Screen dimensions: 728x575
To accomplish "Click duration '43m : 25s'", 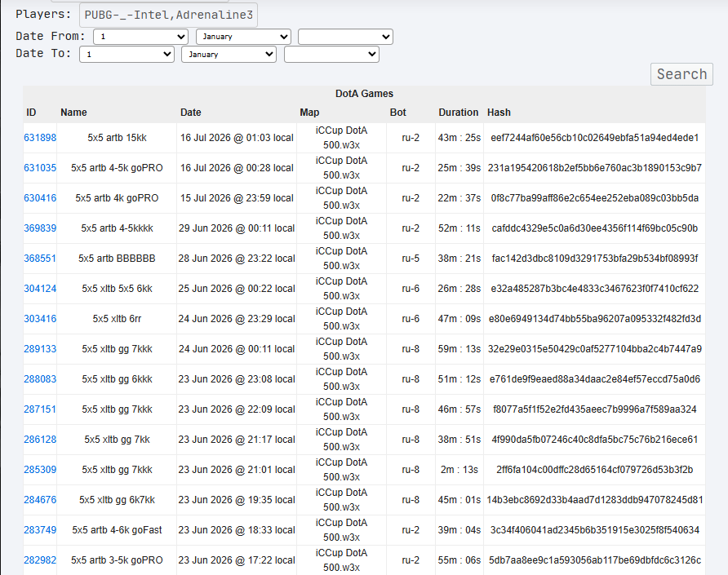I will point(459,138).
